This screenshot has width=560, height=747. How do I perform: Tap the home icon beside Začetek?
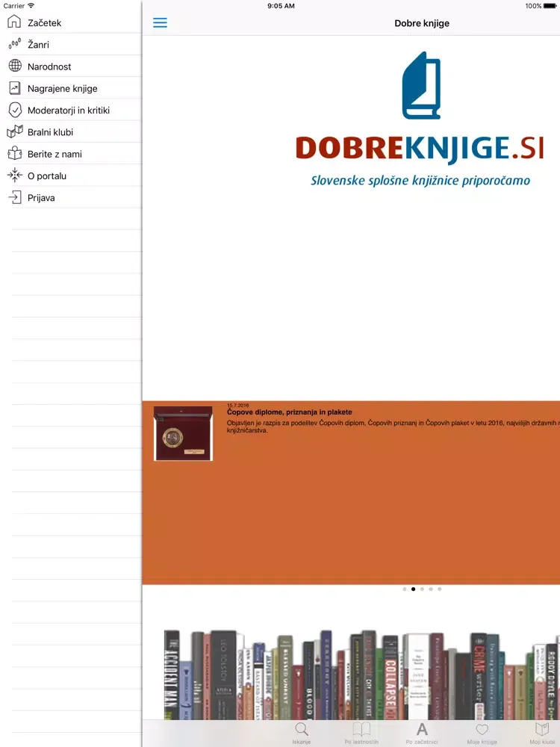15,22
